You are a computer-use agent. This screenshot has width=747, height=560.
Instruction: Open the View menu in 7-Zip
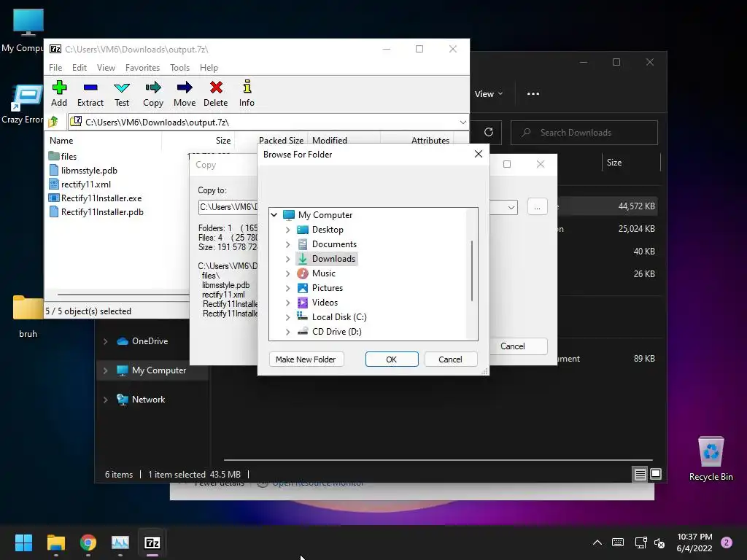tap(106, 68)
